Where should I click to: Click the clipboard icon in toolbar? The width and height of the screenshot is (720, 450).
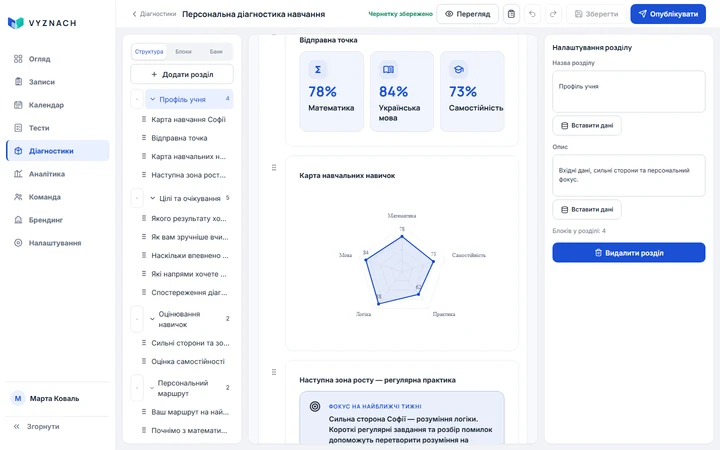(x=511, y=14)
